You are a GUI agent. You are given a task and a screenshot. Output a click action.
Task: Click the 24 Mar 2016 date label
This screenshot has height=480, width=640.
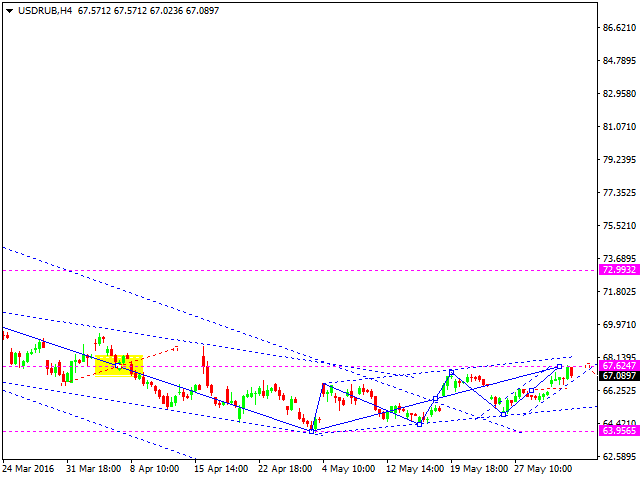(28, 469)
